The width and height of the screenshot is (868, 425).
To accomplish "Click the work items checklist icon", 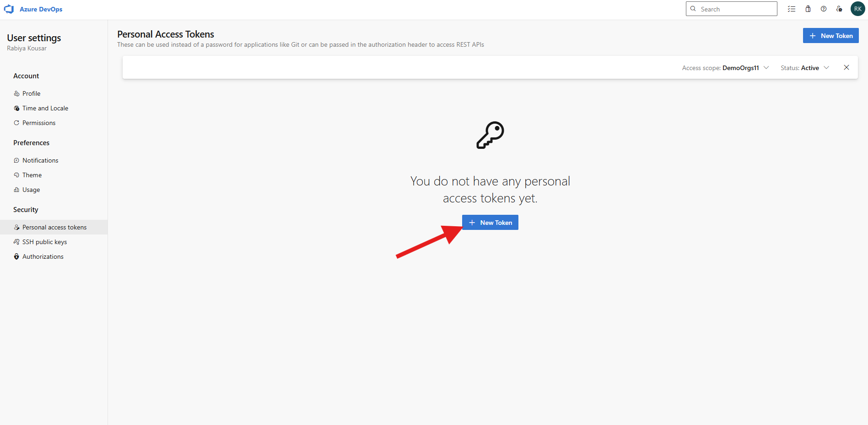I will 792,9.
